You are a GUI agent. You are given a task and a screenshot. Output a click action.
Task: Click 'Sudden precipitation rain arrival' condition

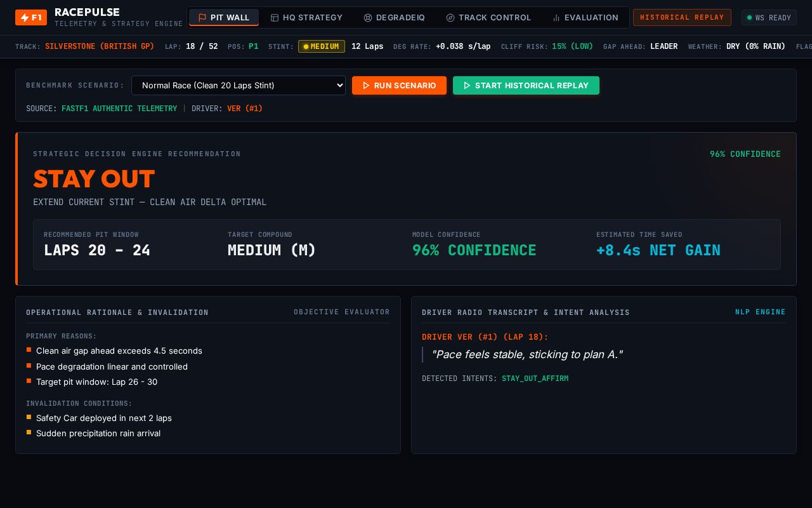click(98, 434)
